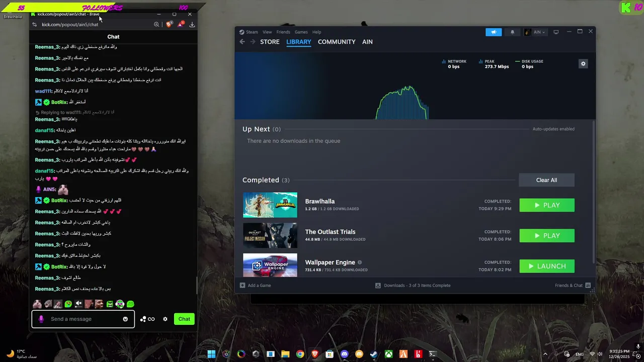Open Brave downloads arrow icon
This screenshot has width=644, height=362.
coord(192,24)
